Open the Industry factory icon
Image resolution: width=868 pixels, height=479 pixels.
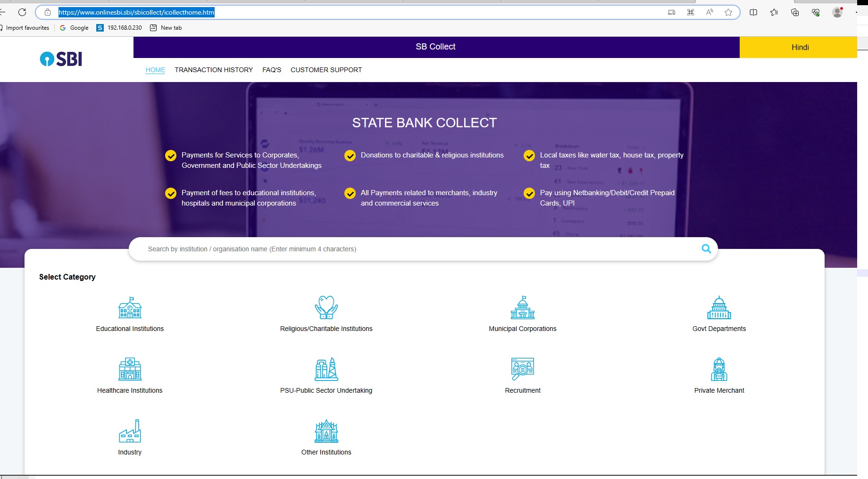click(130, 431)
